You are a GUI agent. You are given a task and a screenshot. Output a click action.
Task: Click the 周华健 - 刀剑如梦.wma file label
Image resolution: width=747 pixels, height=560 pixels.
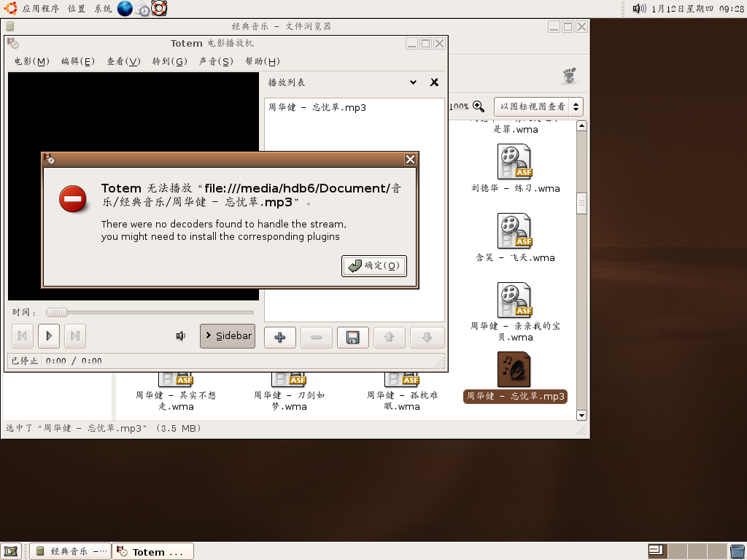click(x=289, y=401)
